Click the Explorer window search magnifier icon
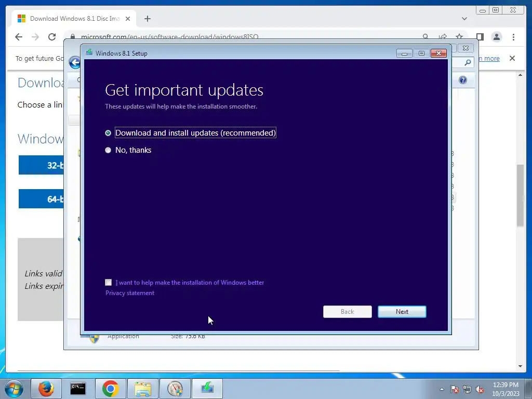 tap(468, 62)
